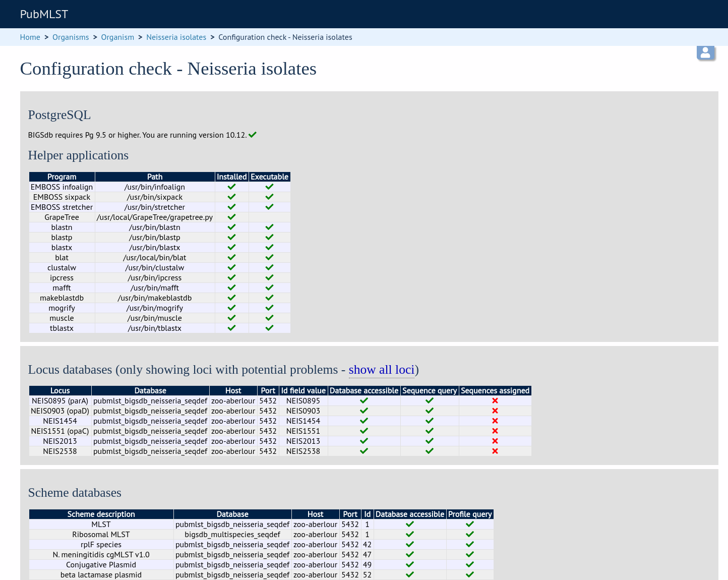Image resolution: width=728 pixels, height=580 pixels.
Task: Click Executable checkmark for clustalw
Action: pos(269,267)
